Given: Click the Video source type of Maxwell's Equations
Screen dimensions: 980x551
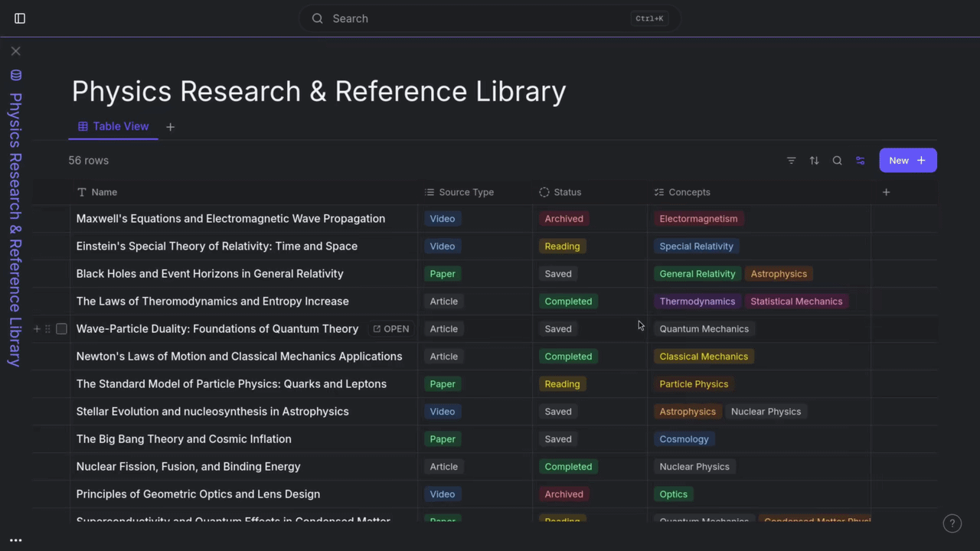Looking at the screenshot, I should coord(443,219).
